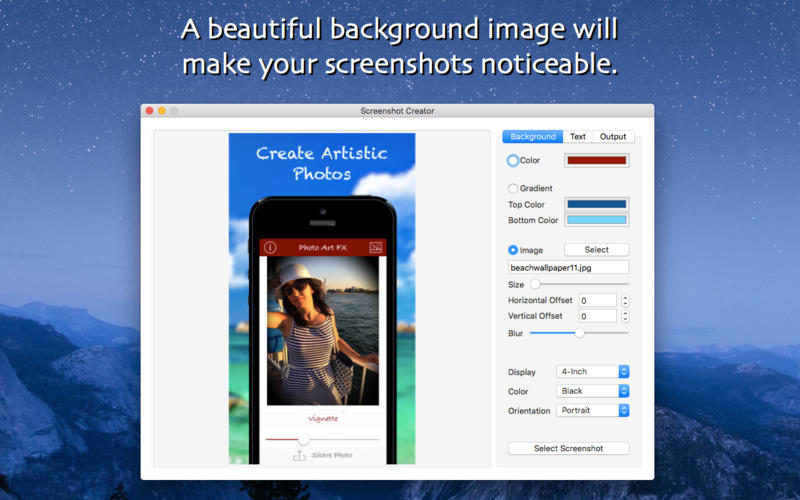Select the Gradient background radio button
800x500 pixels.
click(x=513, y=188)
